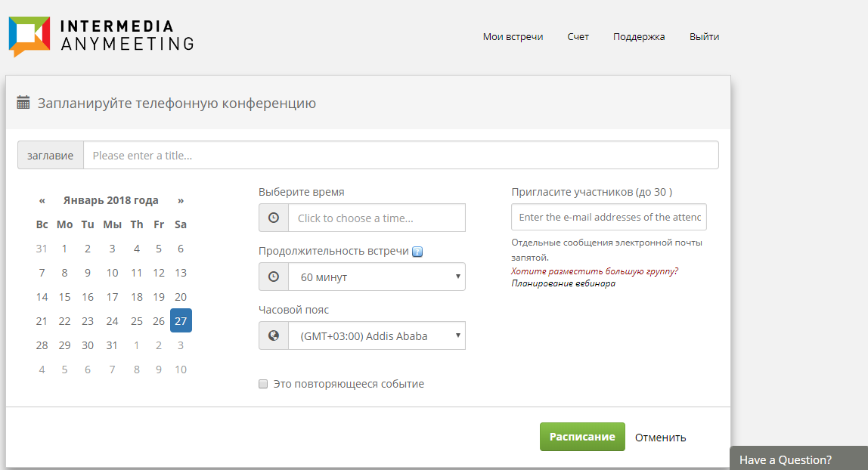868x470 pixels.
Task: Click the time chooser field
Action: click(377, 218)
